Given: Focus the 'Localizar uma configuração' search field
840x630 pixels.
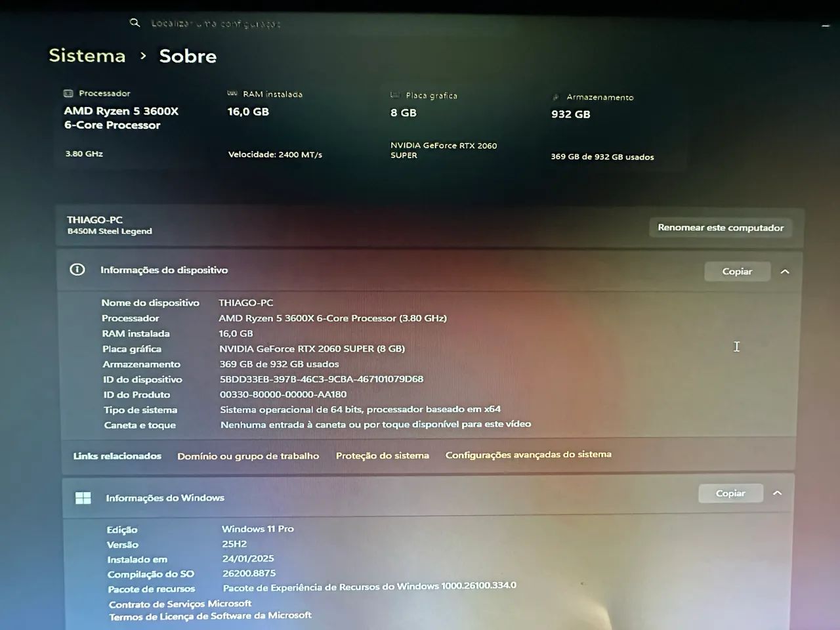Looking at the screenshot, I should [216, 24].
